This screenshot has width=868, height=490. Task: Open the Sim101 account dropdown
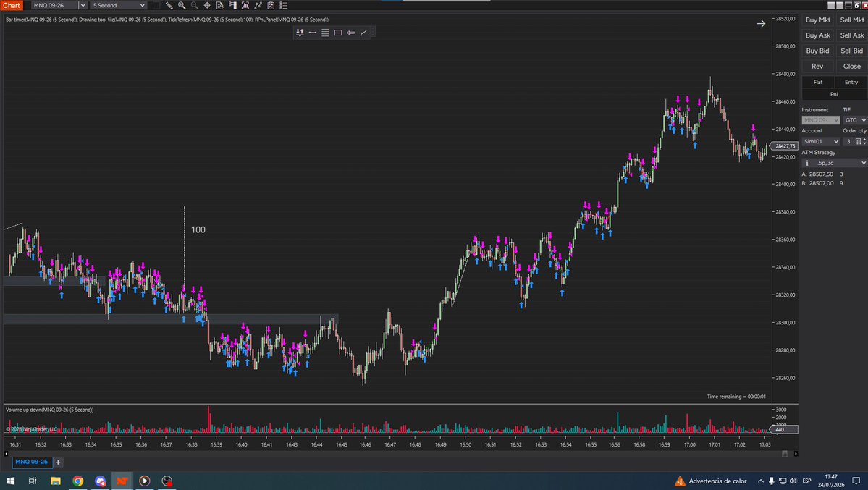821,142
